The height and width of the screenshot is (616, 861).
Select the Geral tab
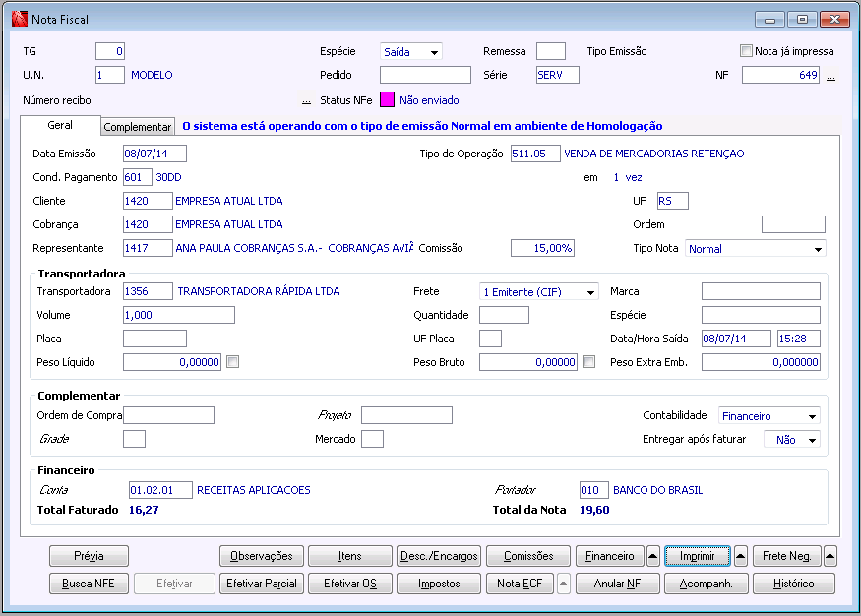pos(60,126)
